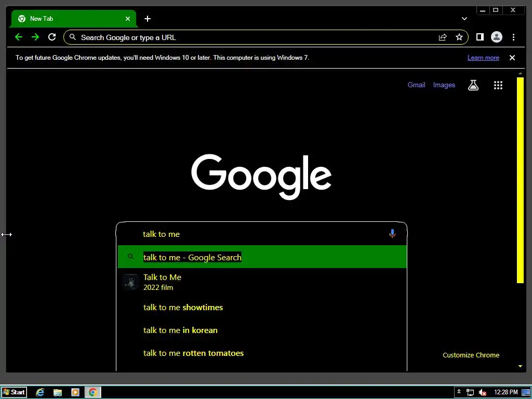Screen dimensions: 532x399
Task: Click the search box containing talk to me
Action: coord(261,234)
